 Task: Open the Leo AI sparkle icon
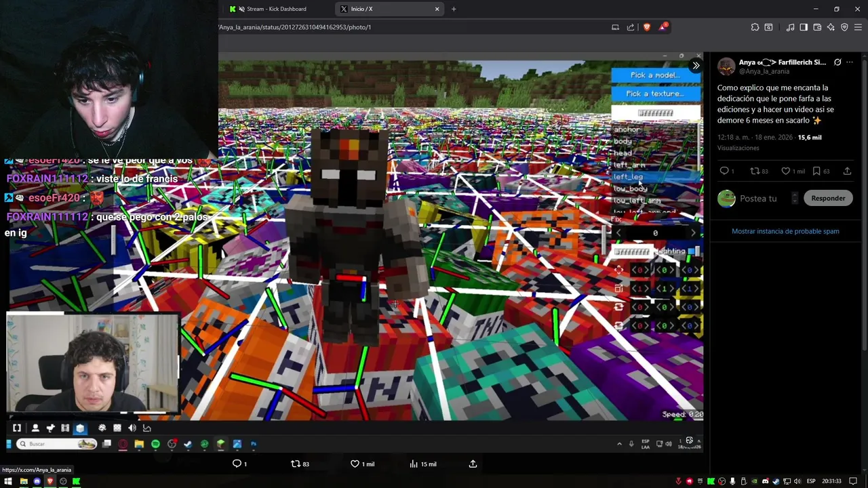[x=831, y=27]
